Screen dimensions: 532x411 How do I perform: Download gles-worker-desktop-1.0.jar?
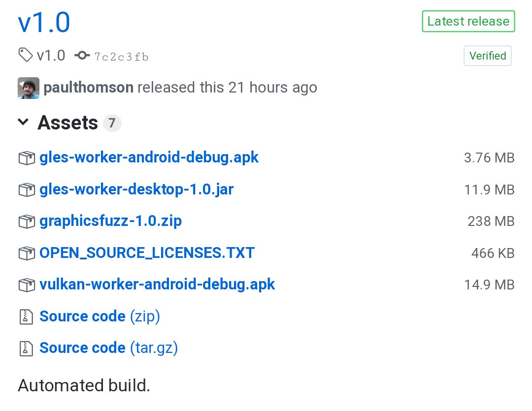tap(136, 189)
